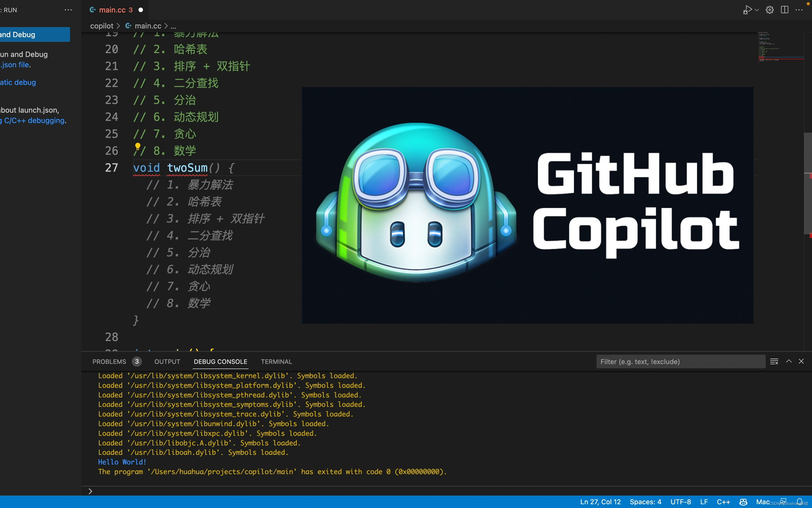
Task: Click the Copilot status bar icon
Action: [743, 502]
